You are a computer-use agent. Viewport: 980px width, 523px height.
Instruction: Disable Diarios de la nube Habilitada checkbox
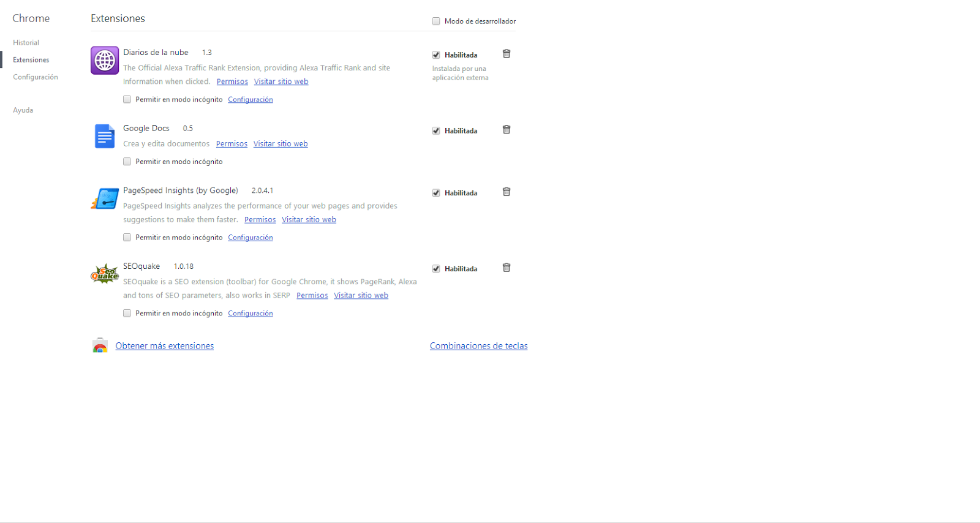(x=436, y=55)
